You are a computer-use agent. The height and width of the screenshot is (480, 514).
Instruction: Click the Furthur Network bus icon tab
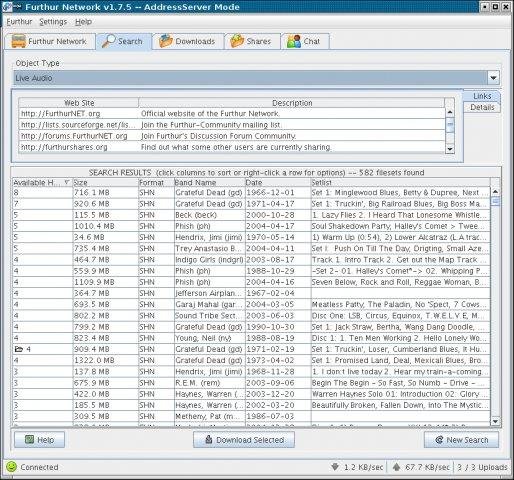click(x=50, y=41)
